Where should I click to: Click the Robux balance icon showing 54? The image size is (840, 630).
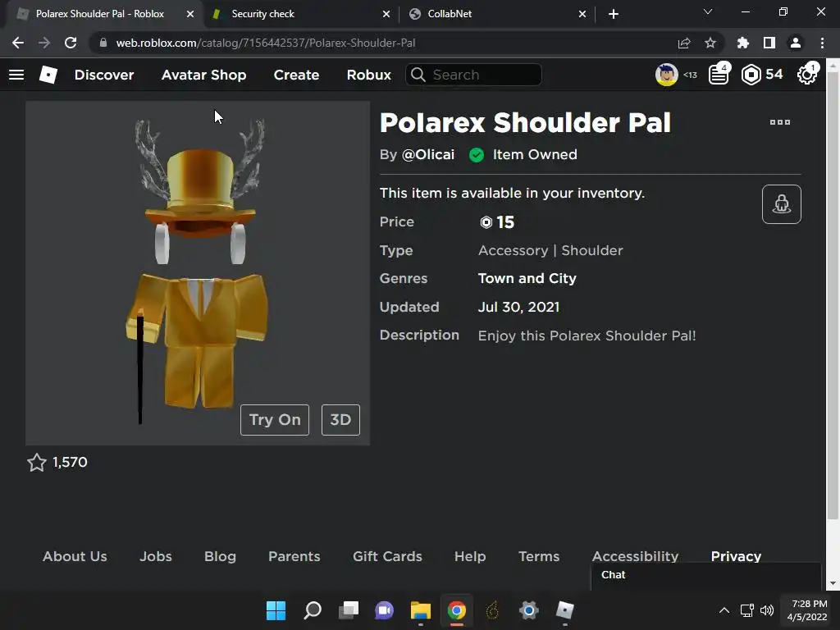coord(751,75)
